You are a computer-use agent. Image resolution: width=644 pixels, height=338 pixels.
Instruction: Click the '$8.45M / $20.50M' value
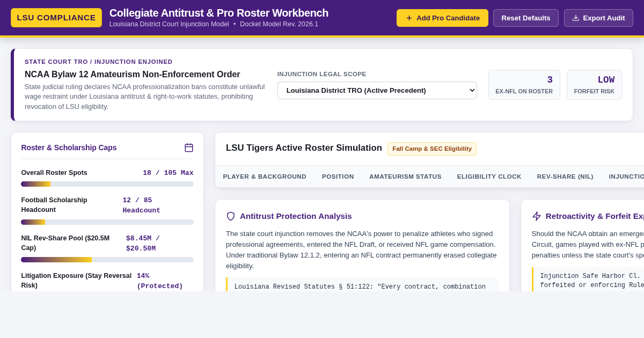(x=143, y=243)
